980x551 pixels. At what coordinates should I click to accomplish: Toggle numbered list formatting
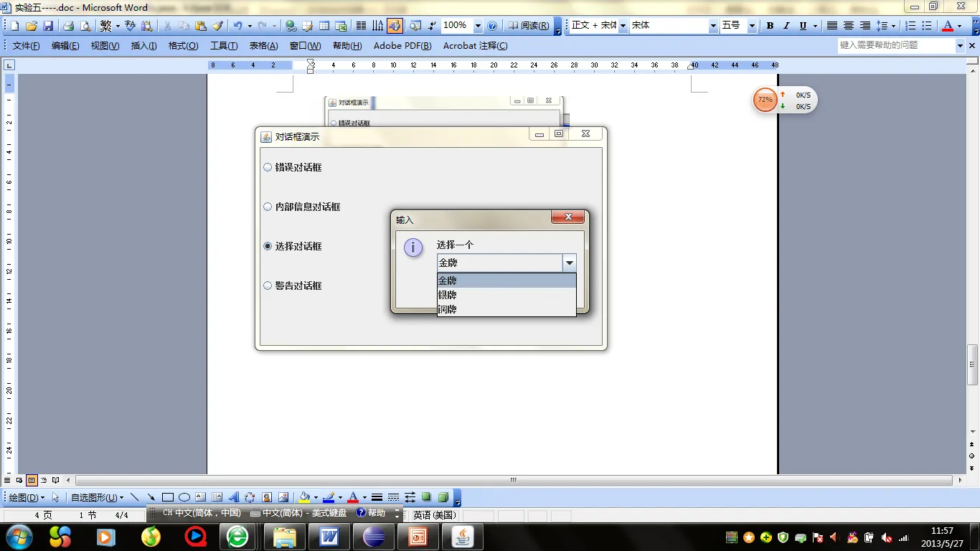click(910, 26)
